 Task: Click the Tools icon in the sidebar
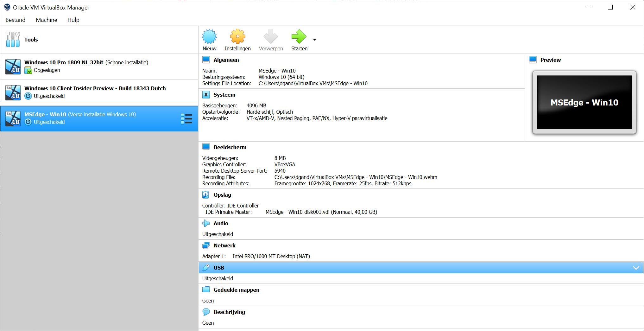tap(13, 39)
